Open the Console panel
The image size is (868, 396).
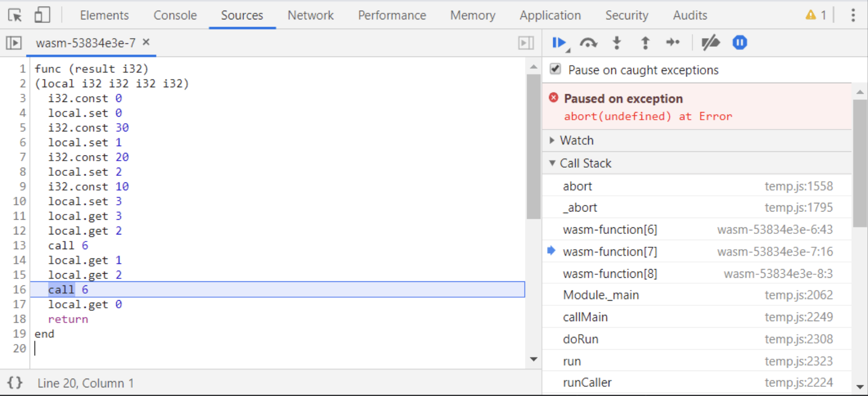[x=175, y=15]
